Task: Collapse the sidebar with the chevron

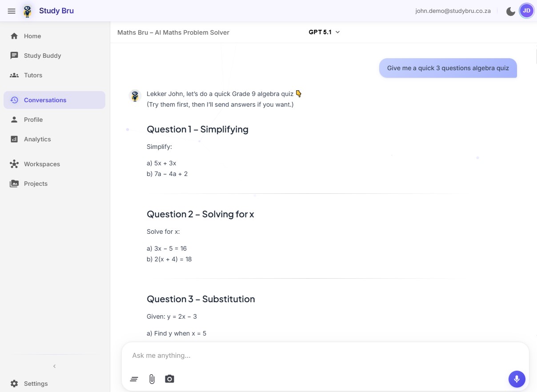Action: coord(54,366)
